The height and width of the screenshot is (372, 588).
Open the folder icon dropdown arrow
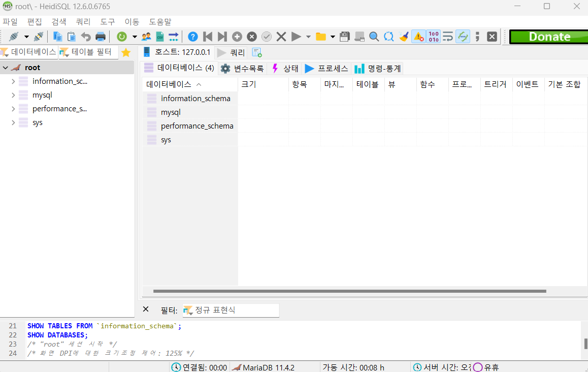pyautogui.click(x=333, y=37)
